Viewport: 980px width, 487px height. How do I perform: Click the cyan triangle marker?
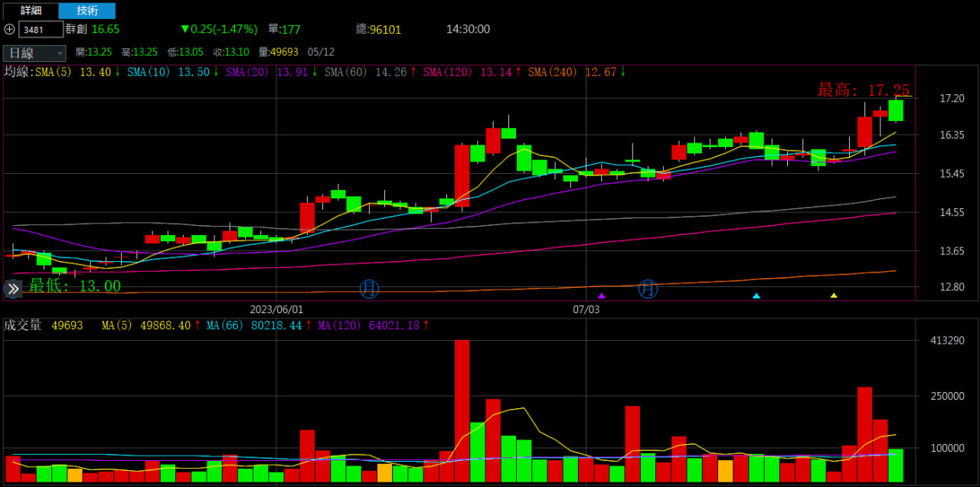tap(756, 296)
